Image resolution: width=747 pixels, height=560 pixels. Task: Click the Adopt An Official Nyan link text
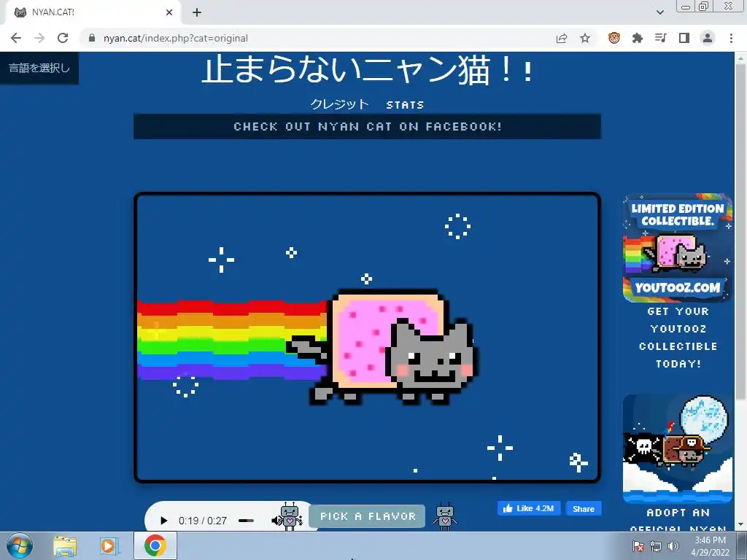pyautogui.click(x=678, y=520)
